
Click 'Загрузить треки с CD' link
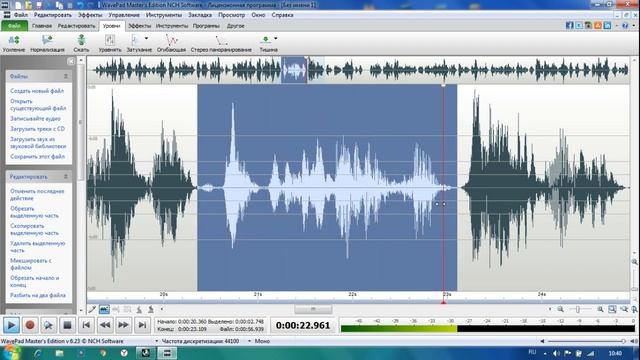coord(38,129)
